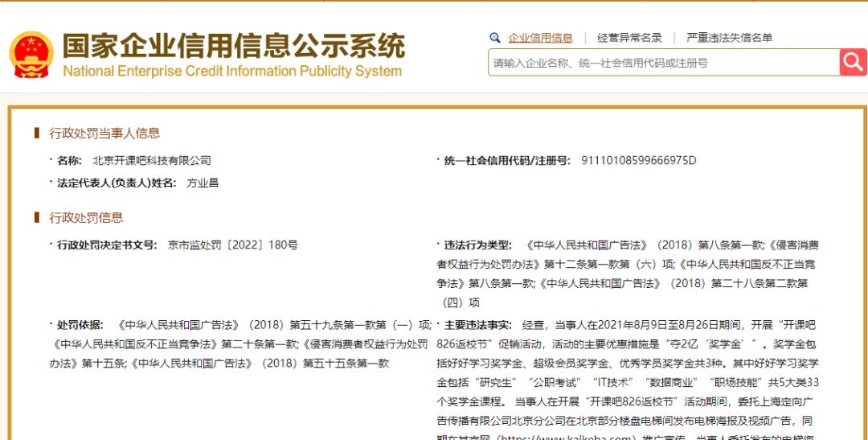Screen dimensions: 868x440
Task: Switch to 经营异常名录 tab
Action: (629, 38)
